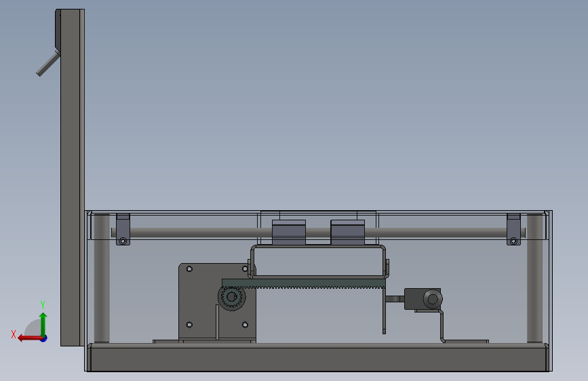
Task: Click the bolt hole in right shaft bracket
Action: pos(514,241)
